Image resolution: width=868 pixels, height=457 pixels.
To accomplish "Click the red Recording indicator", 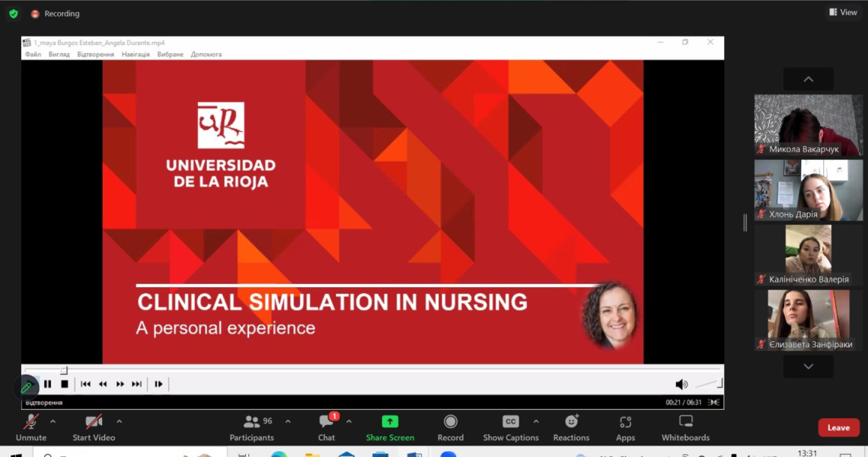I will (x=56, y=13).
